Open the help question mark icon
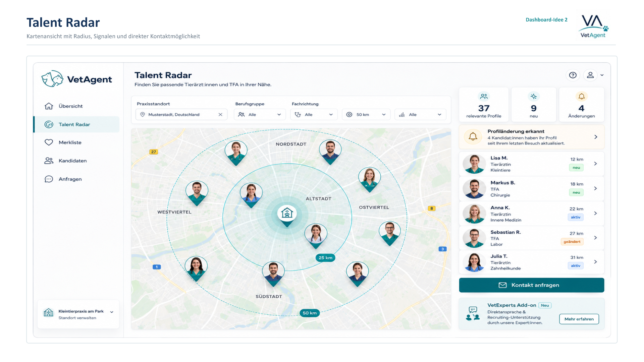This screenshot has height=362, width=644. pyautogui.click(x=573, y=75)
